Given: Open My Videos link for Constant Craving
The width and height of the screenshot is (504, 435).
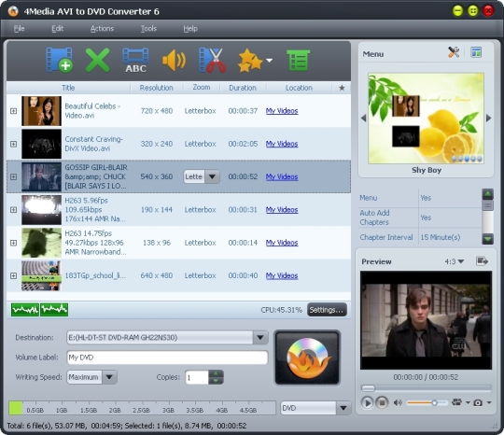Looking at the screenshot, I should click(x=282, y=144).
